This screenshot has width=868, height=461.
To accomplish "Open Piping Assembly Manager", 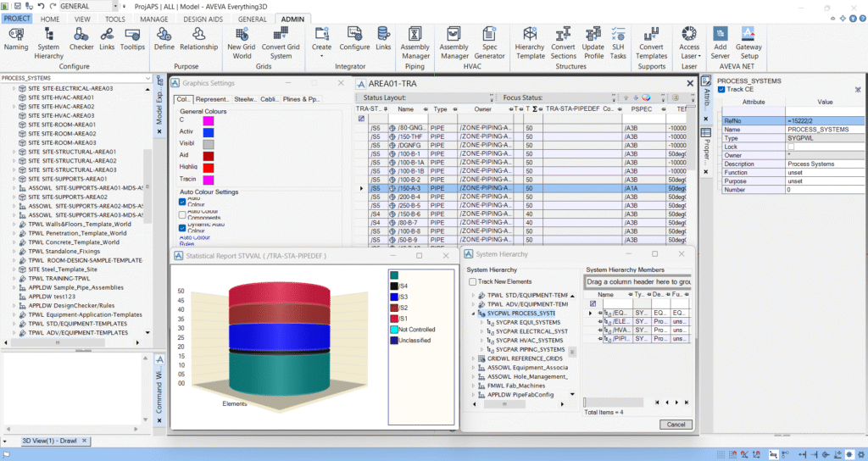I will click(415, 44).
